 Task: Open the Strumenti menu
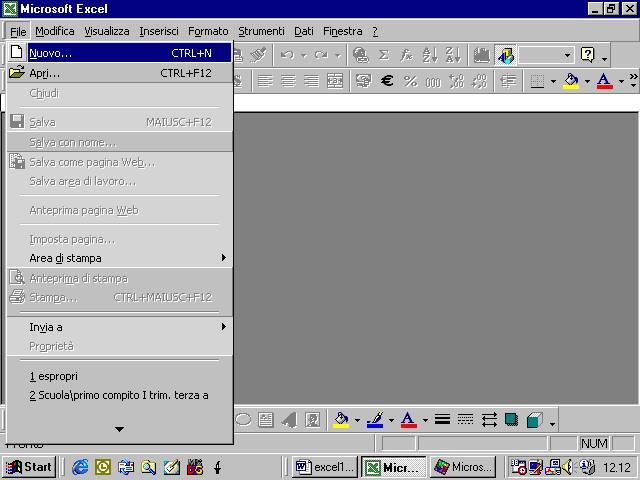click(x=261, y=31)
